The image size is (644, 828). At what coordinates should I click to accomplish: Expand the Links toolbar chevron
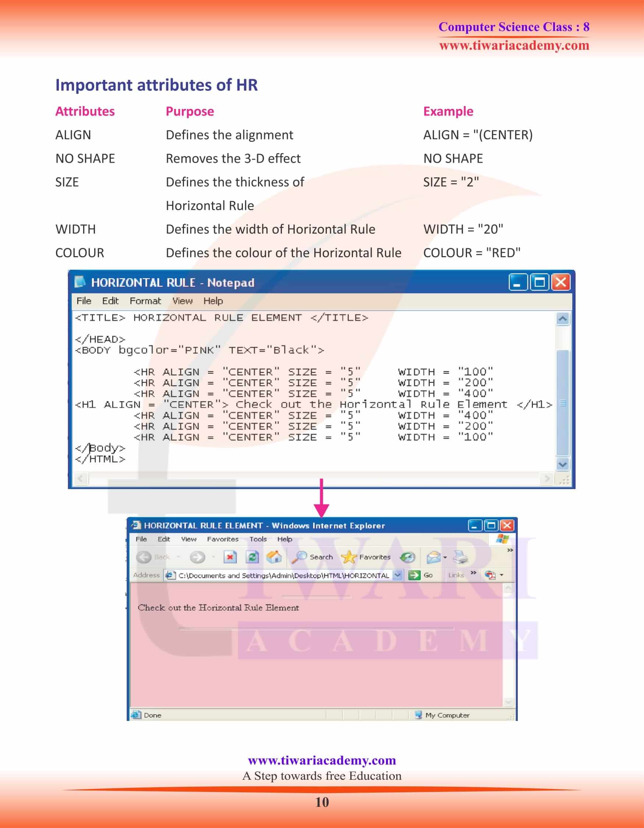click(473, 573)
